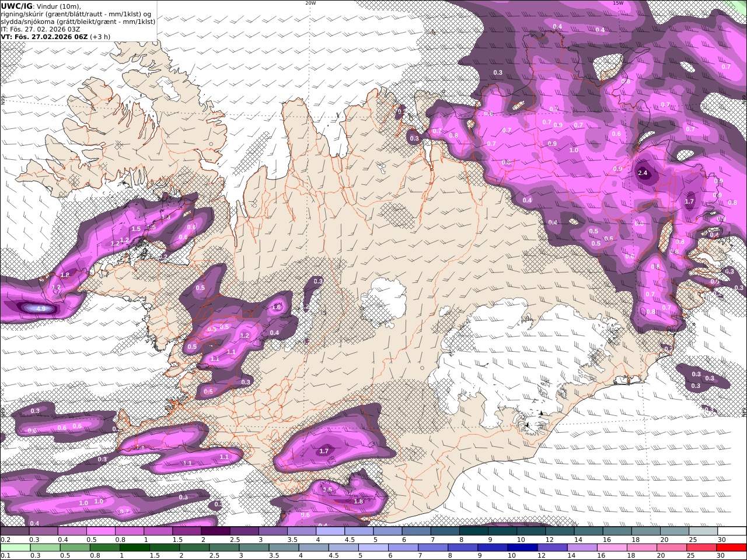Click the 2.4 precipitation peak in the east
The width and height of the screenshot is (747, 560).
(643, 173)
